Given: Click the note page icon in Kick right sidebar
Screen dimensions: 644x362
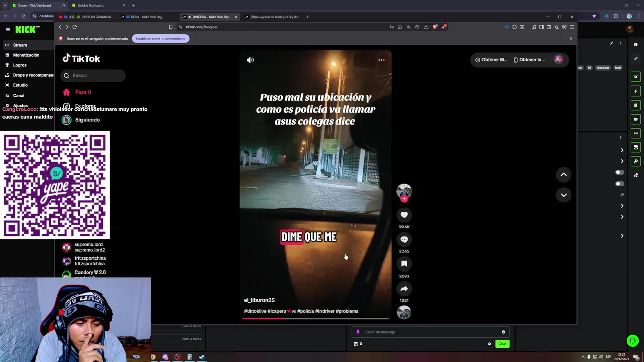Looking at the screenshot, I should 636,105.
